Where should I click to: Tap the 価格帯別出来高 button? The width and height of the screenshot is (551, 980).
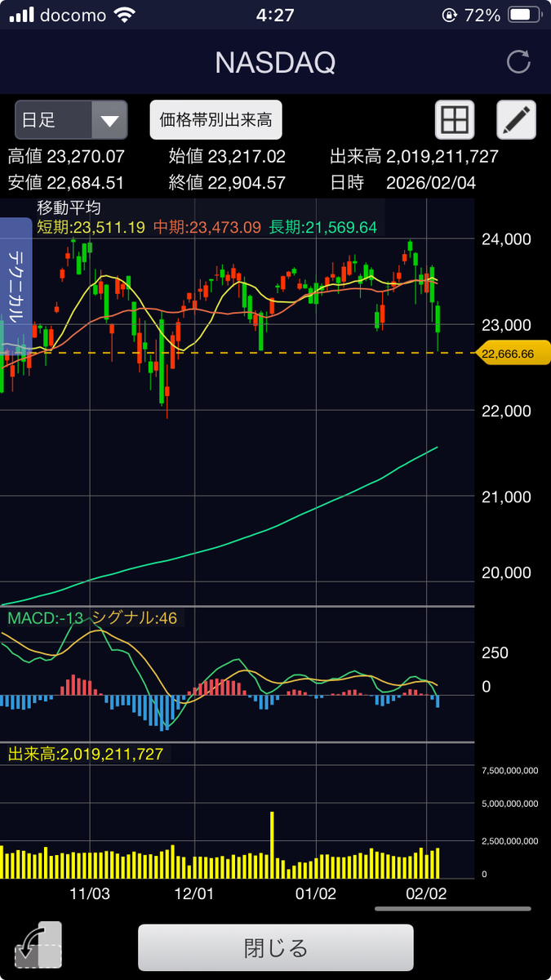(x=216, y=121)
